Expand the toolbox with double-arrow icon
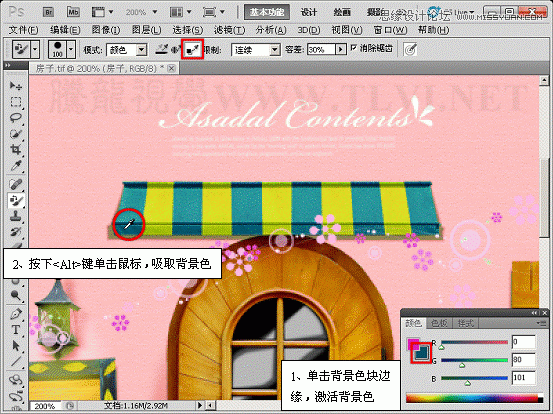Viewport: 553px width, 414px height. click(8, 65)
